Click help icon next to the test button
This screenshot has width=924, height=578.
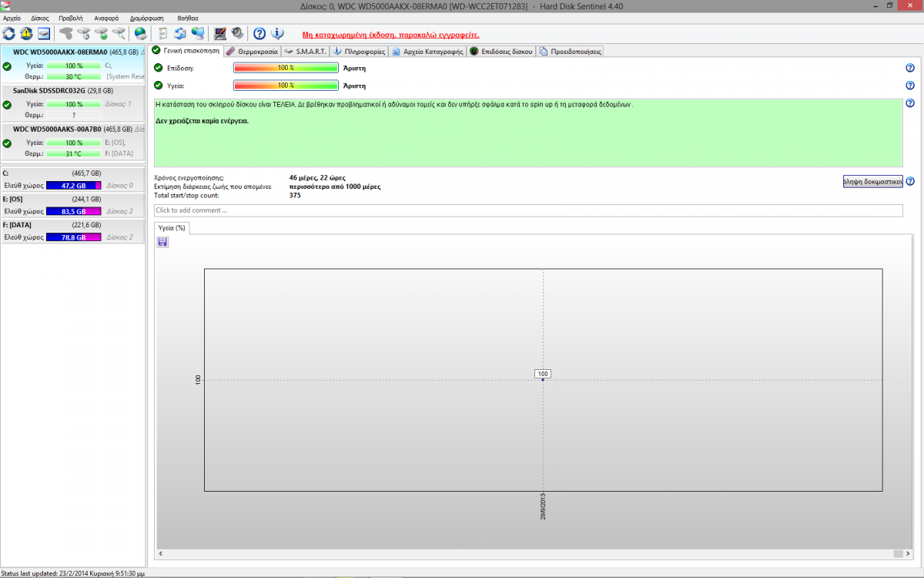pos(910,182)
